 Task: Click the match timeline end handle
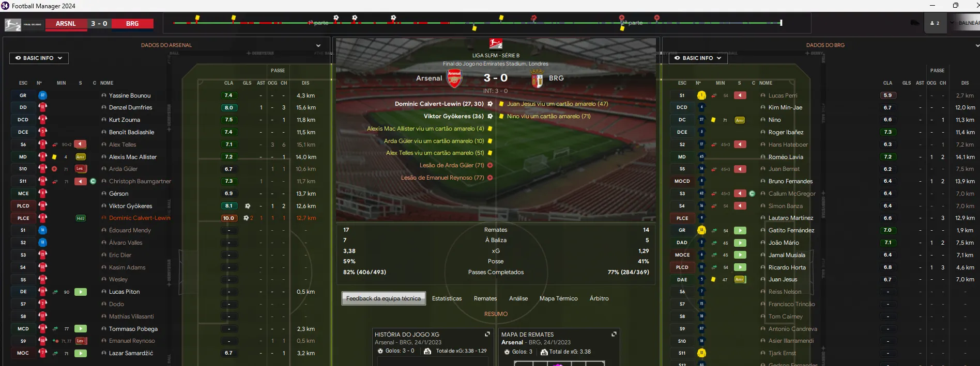click(781, 23)
